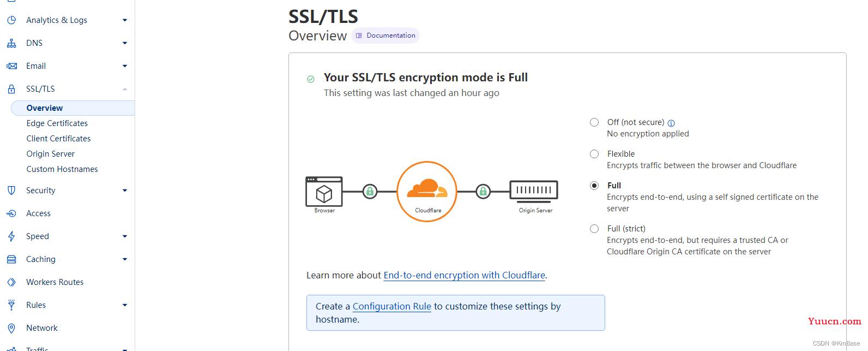Open the Origin Server submenu item
This screenshot has width=868, height=351.
[x=51, y=154]
